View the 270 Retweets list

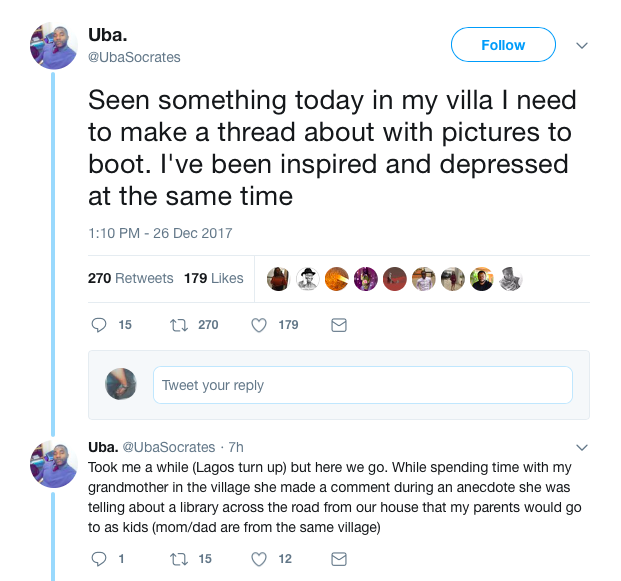point(131,278)
